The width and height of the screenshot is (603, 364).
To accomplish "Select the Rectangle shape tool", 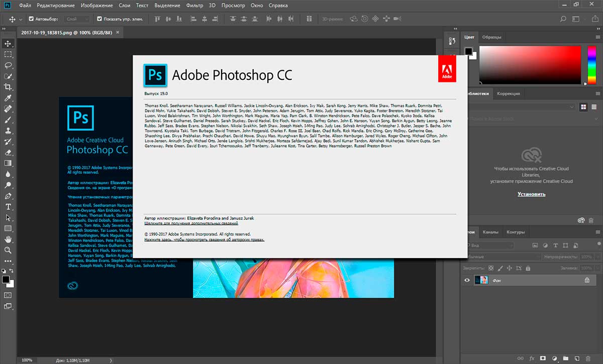I will coord(8,228).
